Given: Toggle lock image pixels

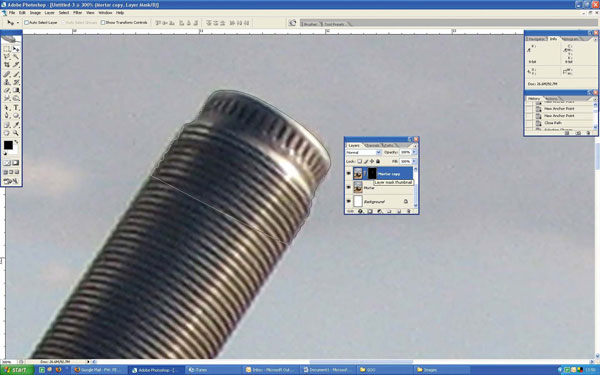Looking at the screenshot, I should tap(366, 161).
